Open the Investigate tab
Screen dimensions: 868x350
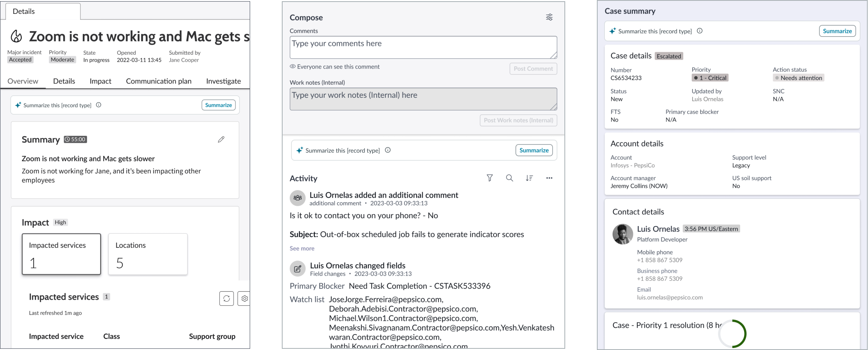(223, 81)
